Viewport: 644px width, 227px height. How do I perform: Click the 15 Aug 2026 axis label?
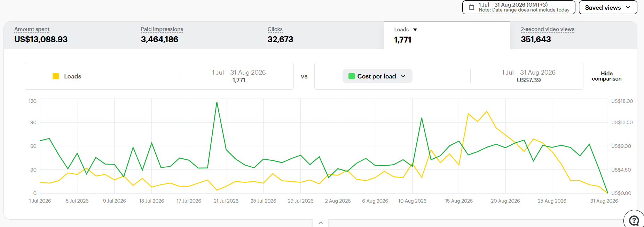[x=459, y=201]
